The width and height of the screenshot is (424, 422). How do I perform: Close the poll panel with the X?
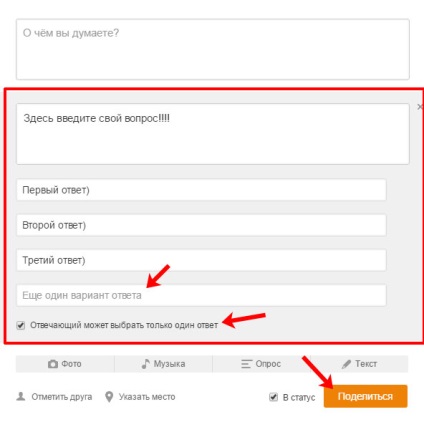[420, 107]
